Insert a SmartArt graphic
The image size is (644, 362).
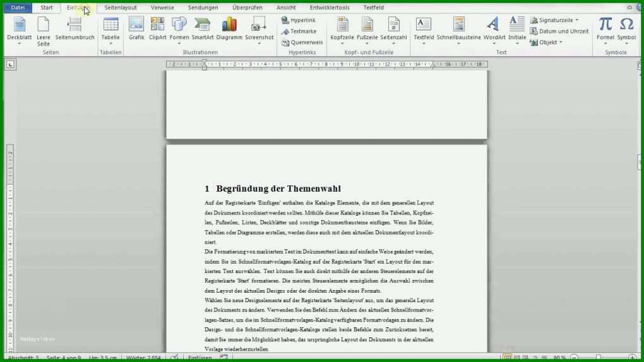click(203, 29)
